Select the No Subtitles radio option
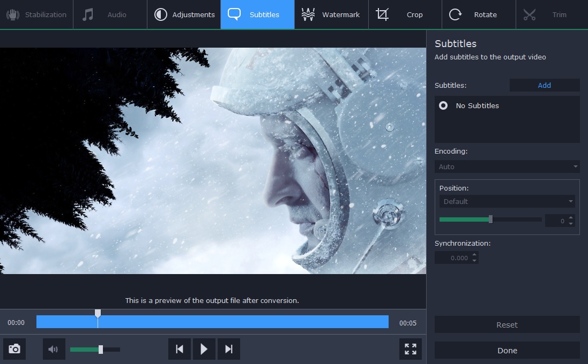The width and height of the screenshot is (588, 364). 443,105
